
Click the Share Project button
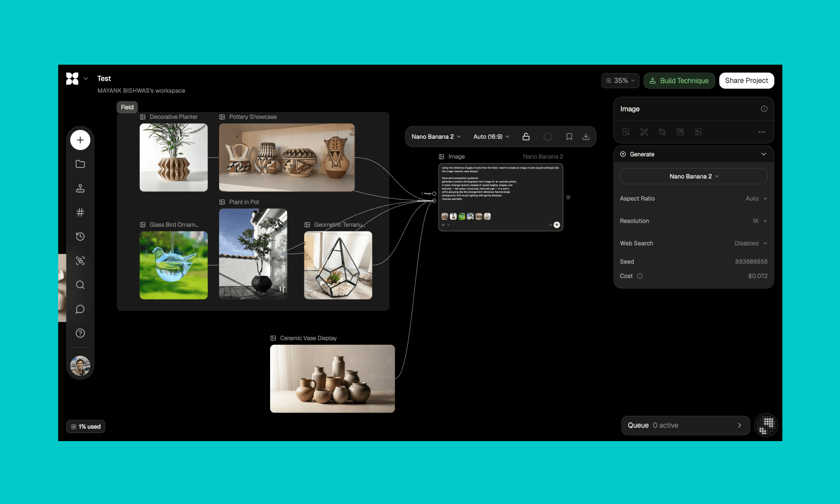pos(747,81)
